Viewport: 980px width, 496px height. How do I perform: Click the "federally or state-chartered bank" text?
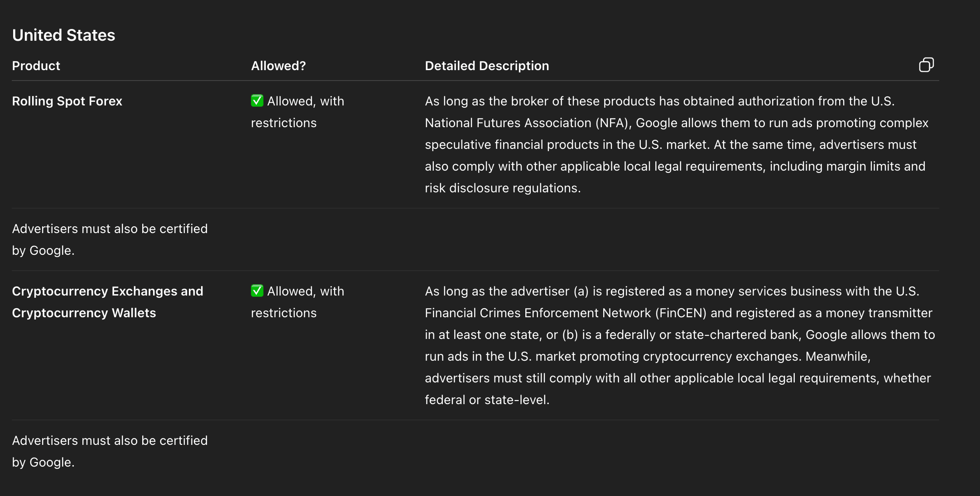click(x=703, y=335)
